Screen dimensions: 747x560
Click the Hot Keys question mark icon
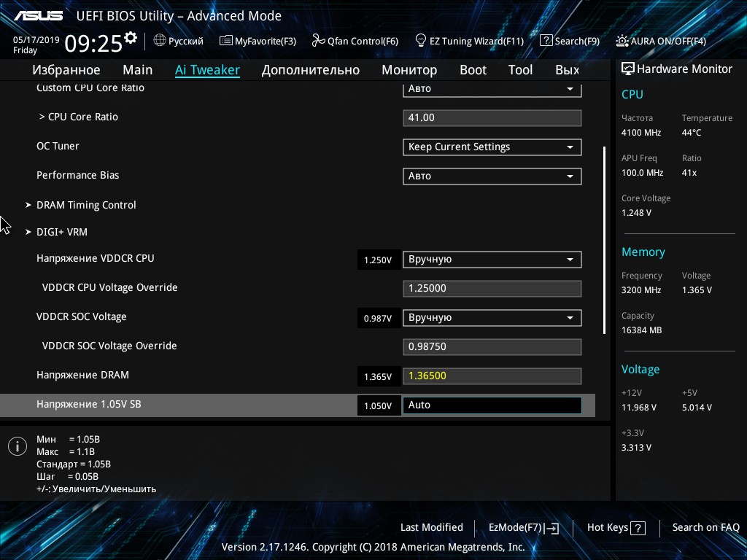click(638, 528)
